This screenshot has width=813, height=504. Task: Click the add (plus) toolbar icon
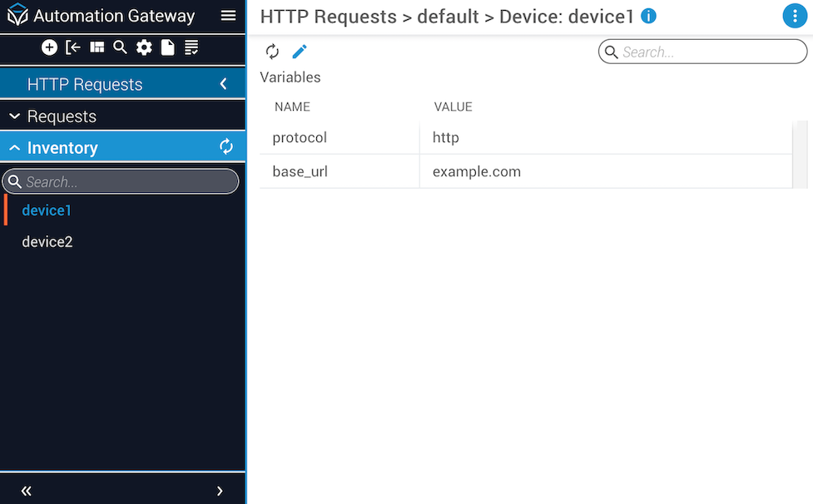pyautogui.click(x=49, y=47)
